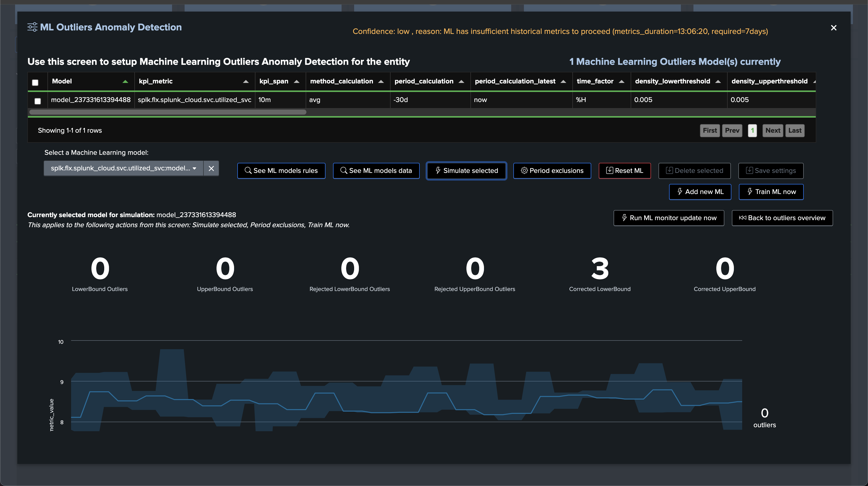Sort table by kpi_metric column arrow

point(246,82)
